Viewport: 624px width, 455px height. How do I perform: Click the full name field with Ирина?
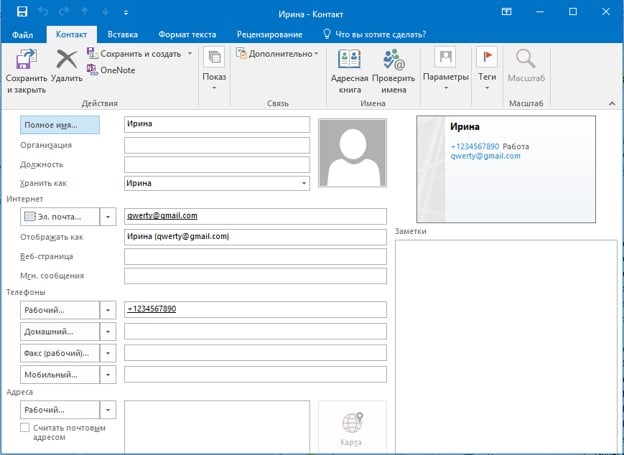click(217, 124)
